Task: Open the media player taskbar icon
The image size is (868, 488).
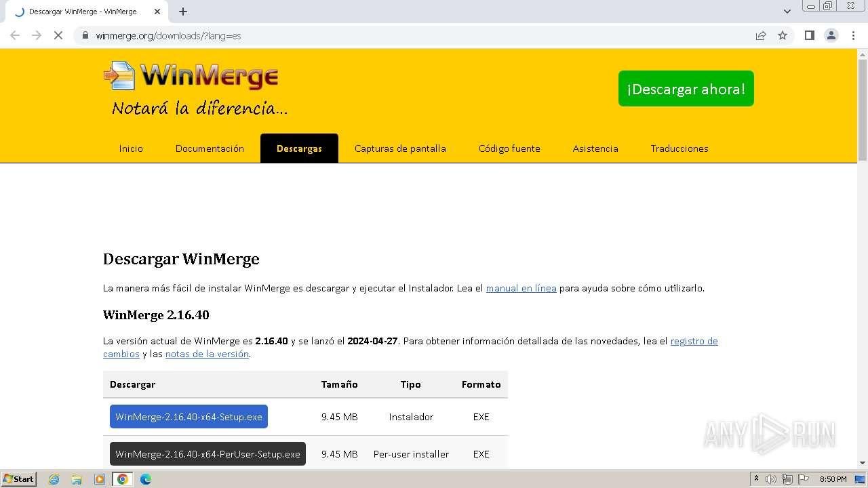Action: (x=100, y=479)
